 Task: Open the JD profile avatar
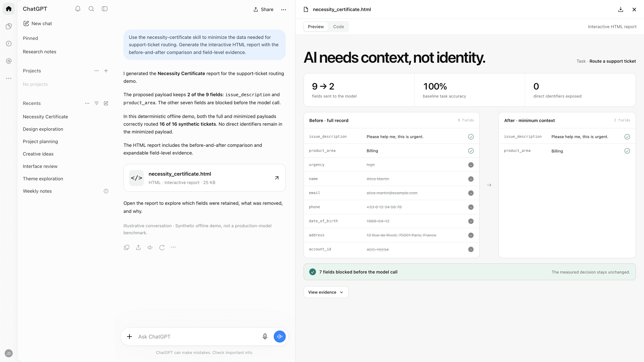tap(9, 353)
